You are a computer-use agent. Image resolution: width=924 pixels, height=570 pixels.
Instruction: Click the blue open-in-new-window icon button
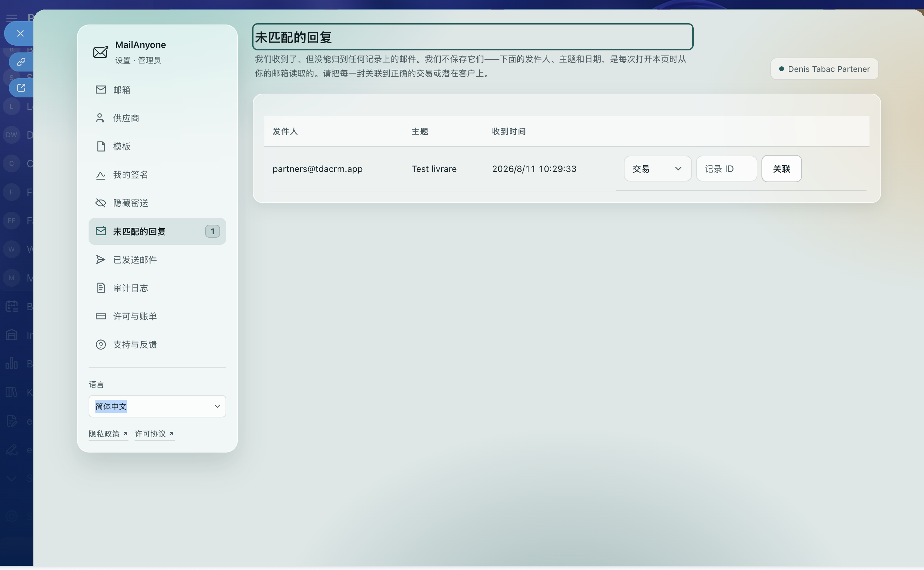(x=21, y=88)
